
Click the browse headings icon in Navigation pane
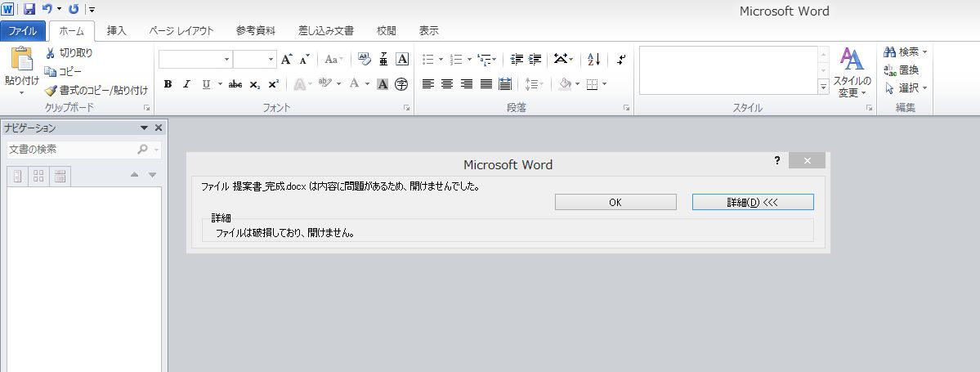coord(17,177)
